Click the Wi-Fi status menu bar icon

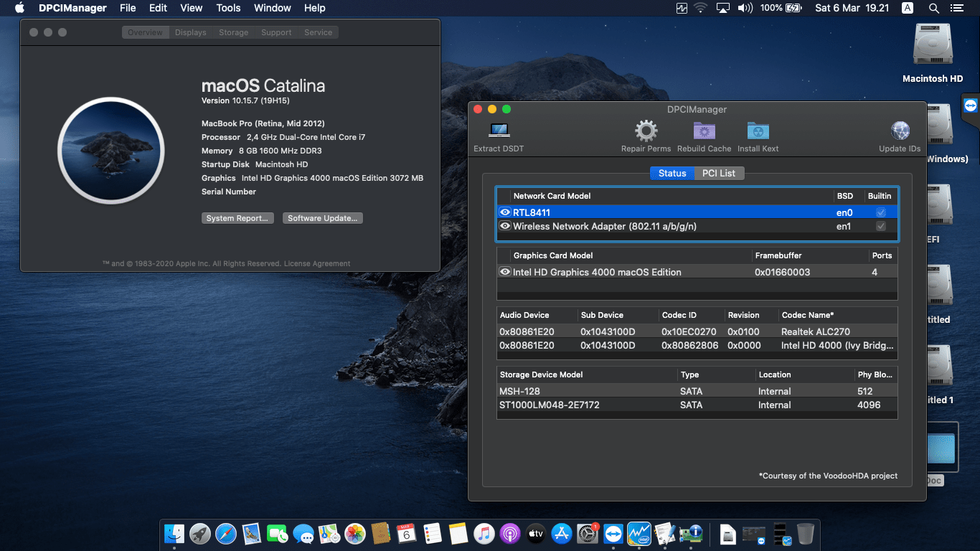701,9
